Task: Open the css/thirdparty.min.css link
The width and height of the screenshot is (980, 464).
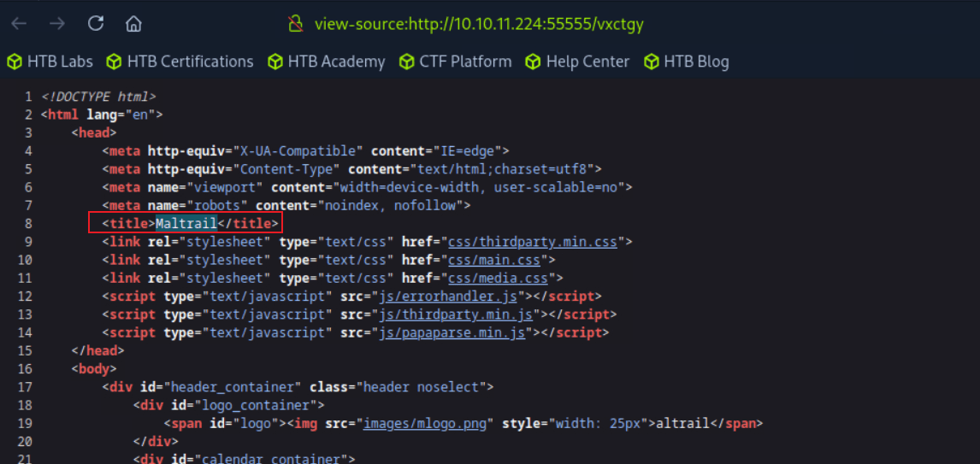Action: pyautogui.click(x=535, y=242)
